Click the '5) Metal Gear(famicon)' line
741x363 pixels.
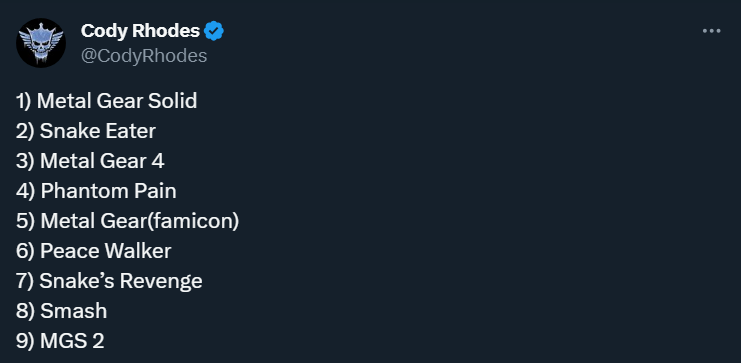click(x=127, y=221)
